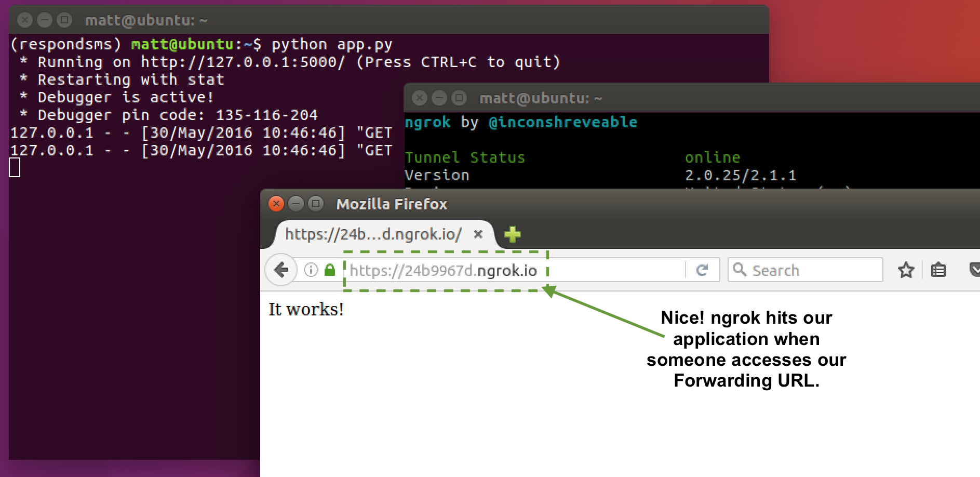Close the python app.py terminal window
Viewport: 980px width, 477px height.
pos(25,20)
